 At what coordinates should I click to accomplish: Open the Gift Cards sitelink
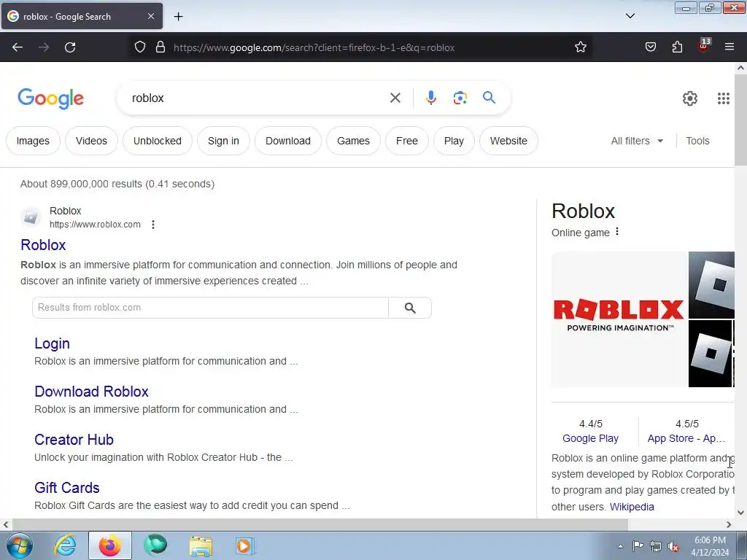point(66,488)
